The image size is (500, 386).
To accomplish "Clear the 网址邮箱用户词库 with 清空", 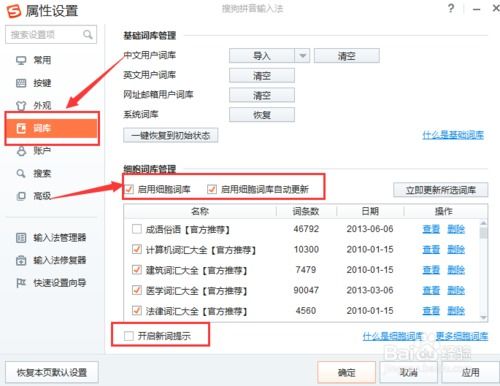I will coord(262,95).
